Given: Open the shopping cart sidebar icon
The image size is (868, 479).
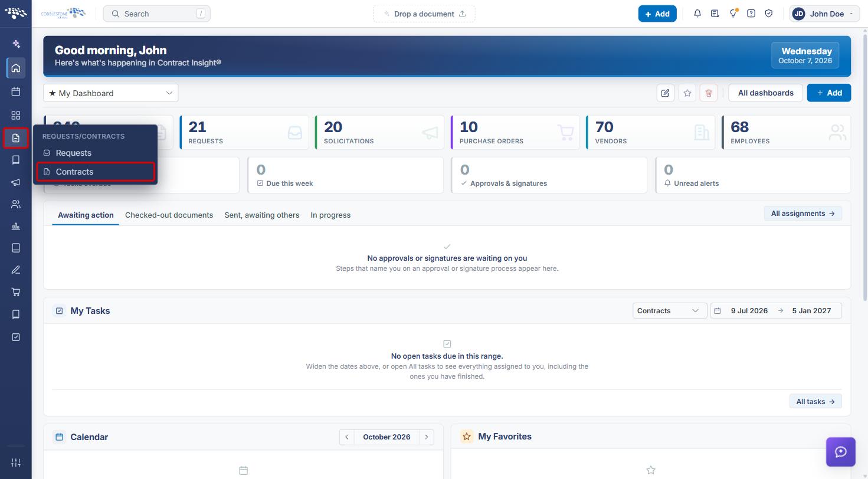Looking at the screenshot, I should [x=16, y=292].
